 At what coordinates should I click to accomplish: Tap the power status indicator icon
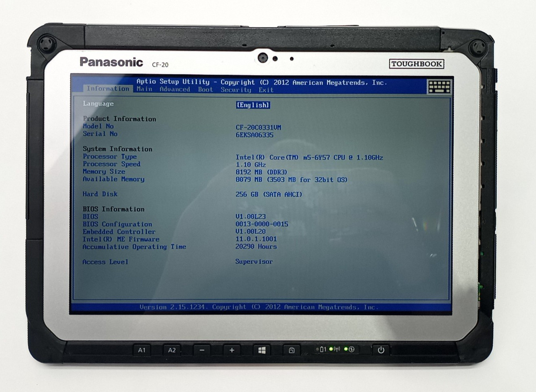tap(351, 349)
